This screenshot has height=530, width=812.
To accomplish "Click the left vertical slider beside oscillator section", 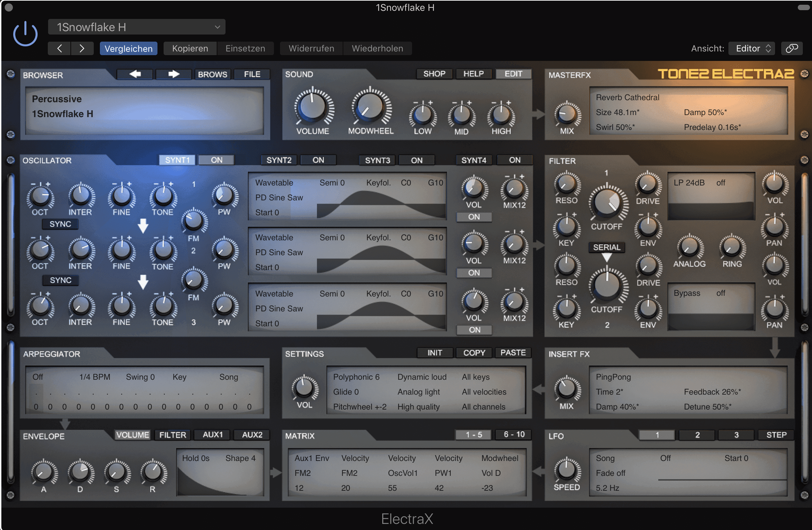I will [10, 244].
